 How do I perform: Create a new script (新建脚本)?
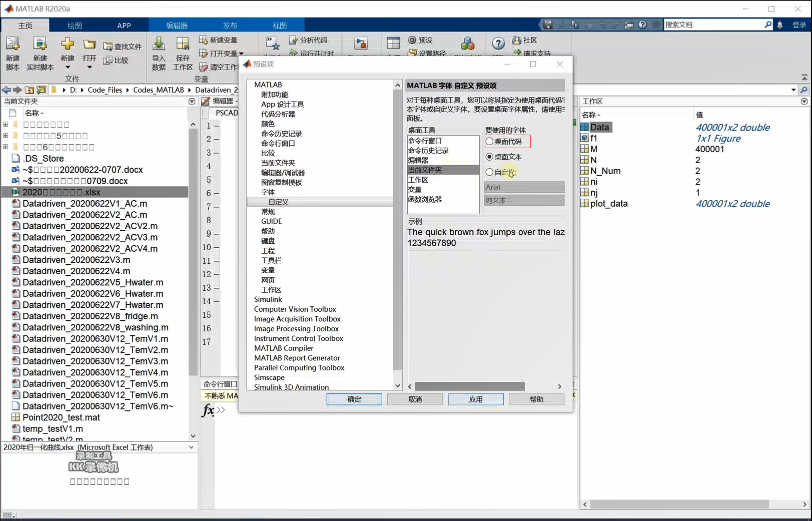tap(13, 53)
